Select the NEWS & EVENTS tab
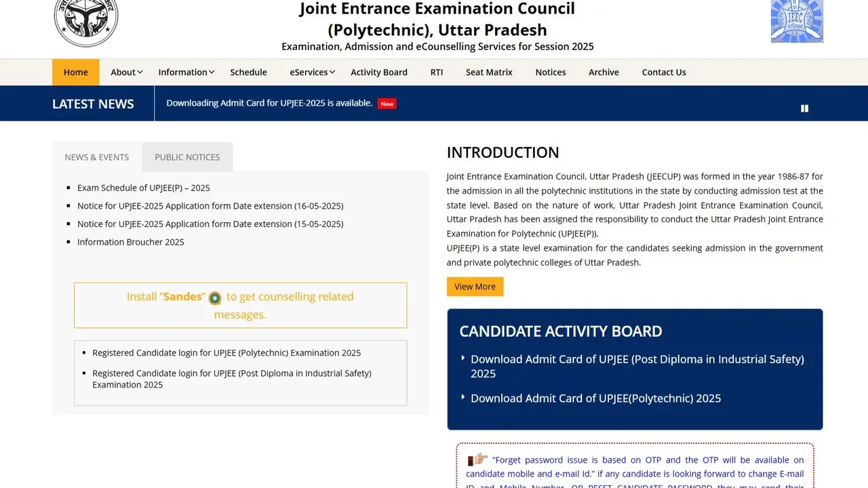The height and width of the screenshot is (488, 868). click(x=96, y=157)
